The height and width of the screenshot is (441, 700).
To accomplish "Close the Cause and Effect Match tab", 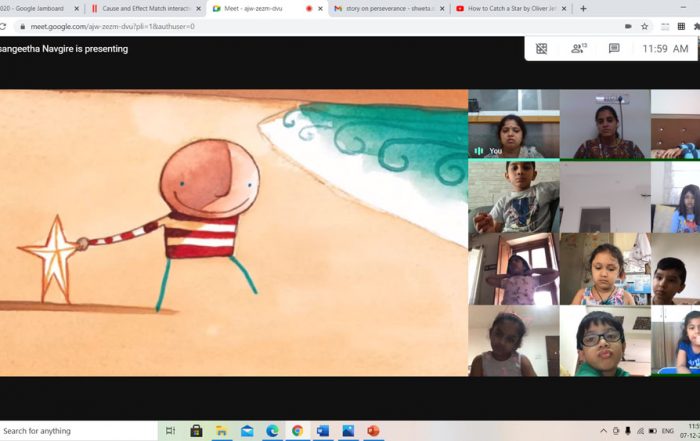I will tap(199, 8).
